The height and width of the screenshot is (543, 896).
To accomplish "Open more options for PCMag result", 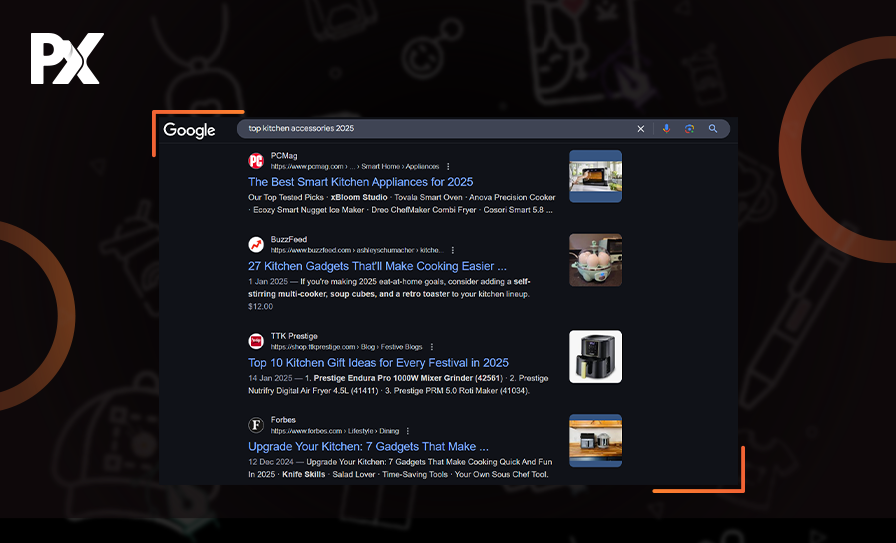I will coord(448,166).
